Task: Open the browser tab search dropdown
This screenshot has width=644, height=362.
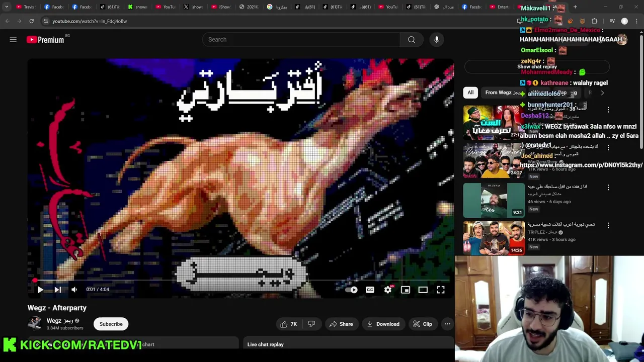Action: tap(7, 7)
